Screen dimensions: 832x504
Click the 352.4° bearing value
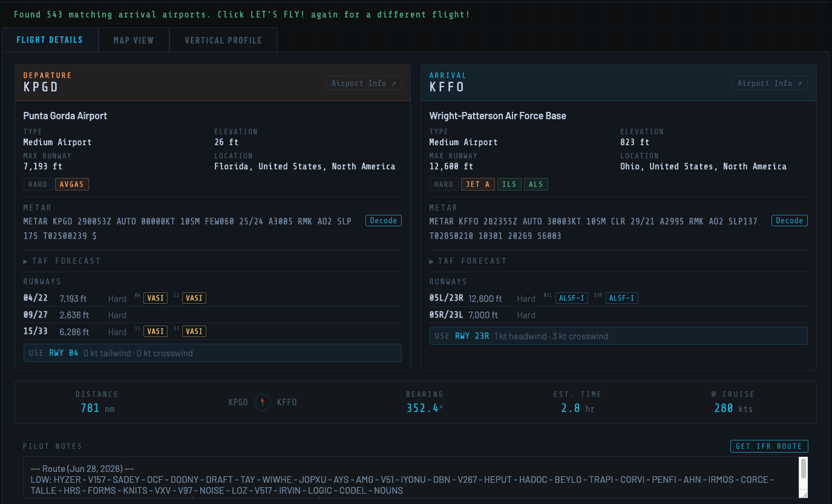425,408
